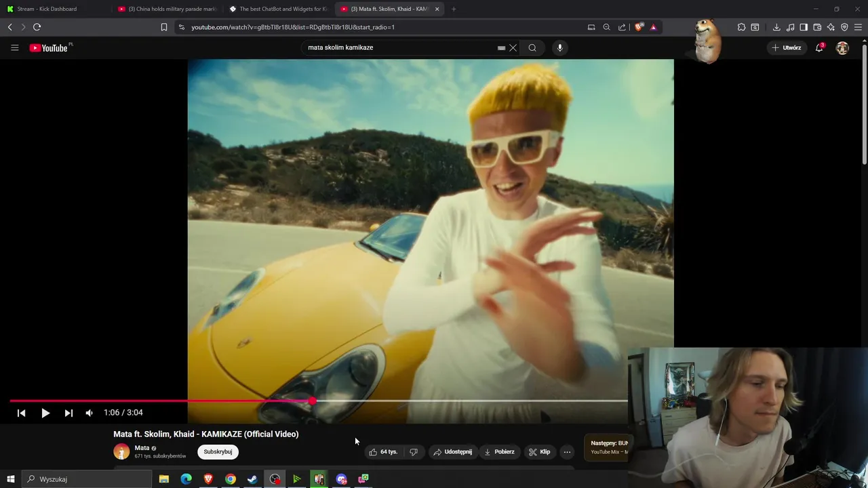The image size is (868, 488).
Task: Open picture-in-picture icon in address bar
Action: (591, 27)
